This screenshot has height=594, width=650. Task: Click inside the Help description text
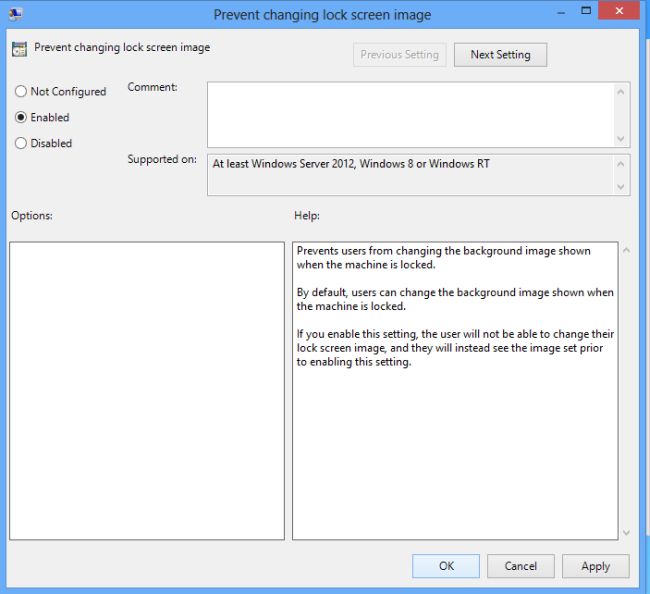[x=455, y=307]
